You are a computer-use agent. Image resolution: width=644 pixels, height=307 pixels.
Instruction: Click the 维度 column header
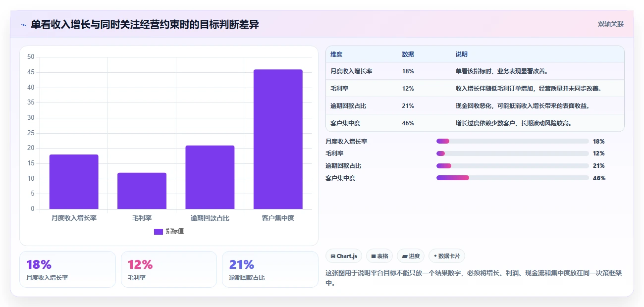336,54
